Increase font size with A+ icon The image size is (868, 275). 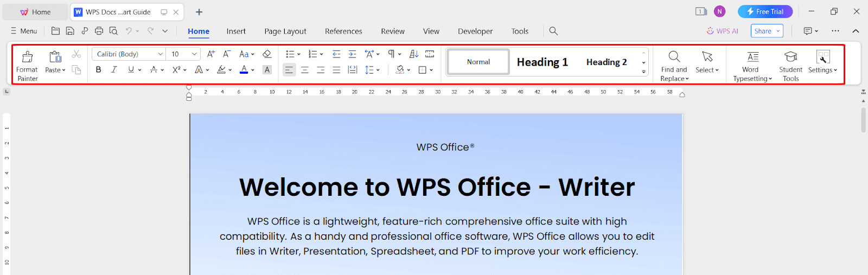tap(211, 54)
